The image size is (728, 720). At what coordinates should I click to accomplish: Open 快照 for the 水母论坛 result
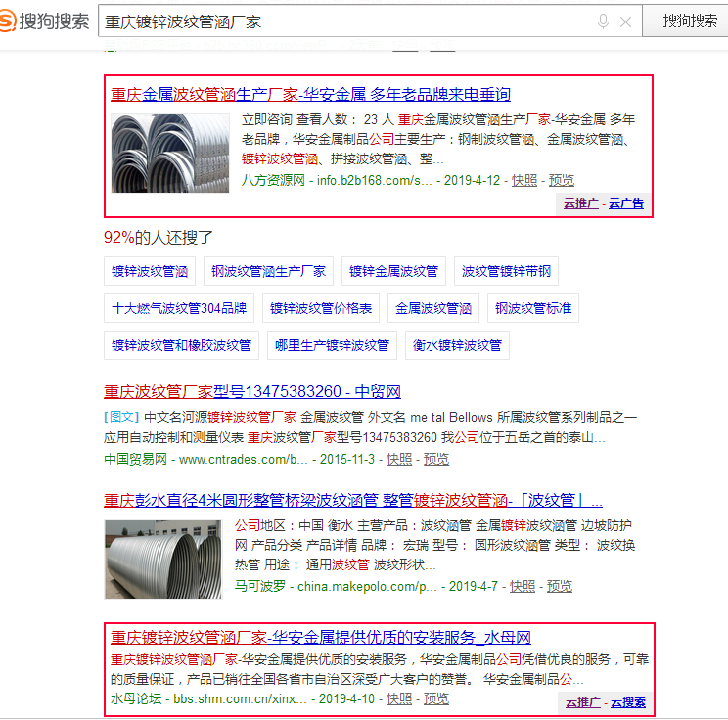399,699
